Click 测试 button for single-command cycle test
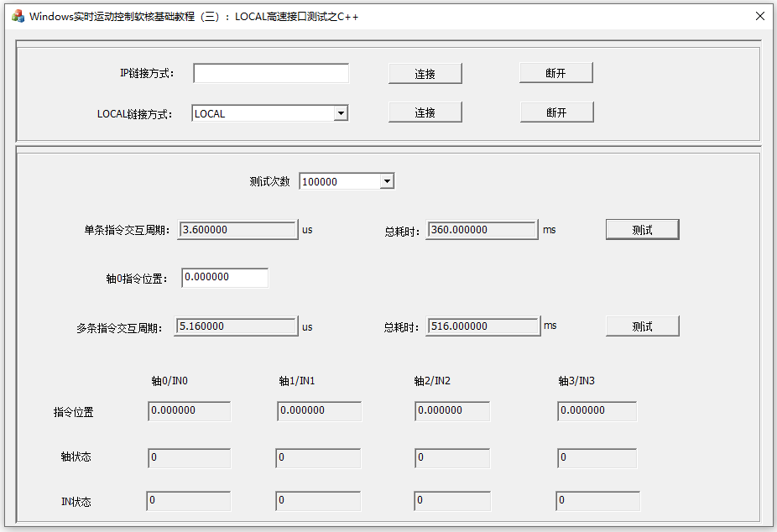Screen dimensions: 777x532 coord(642,229)
